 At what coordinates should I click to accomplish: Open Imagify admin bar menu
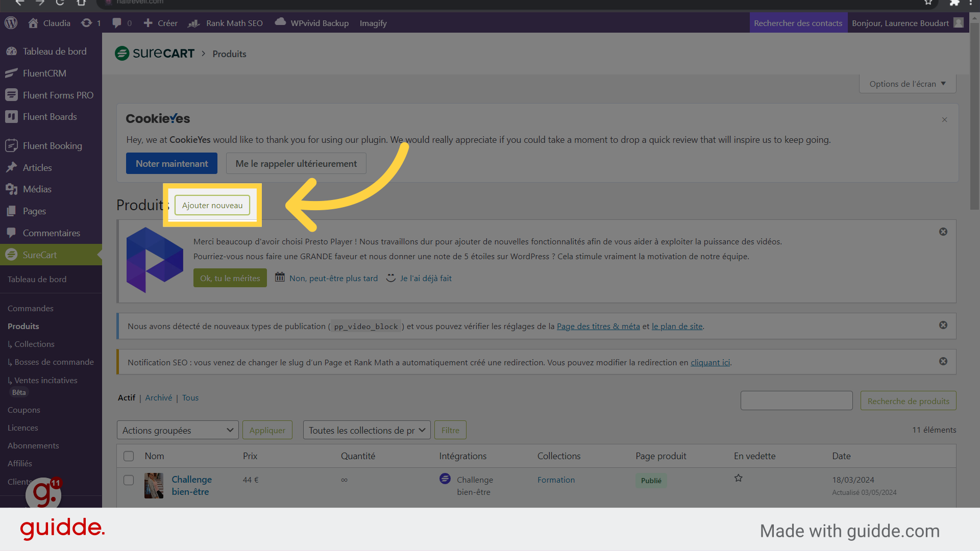click(373, 23)
